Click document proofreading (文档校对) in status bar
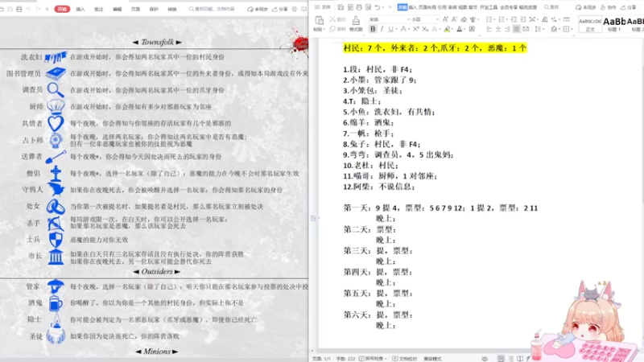The image size is (644, 362). tap(405, 358)
